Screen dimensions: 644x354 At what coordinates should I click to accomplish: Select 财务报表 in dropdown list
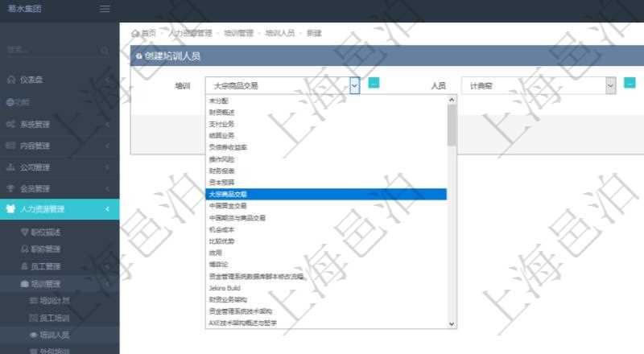(x=326, y=171)
